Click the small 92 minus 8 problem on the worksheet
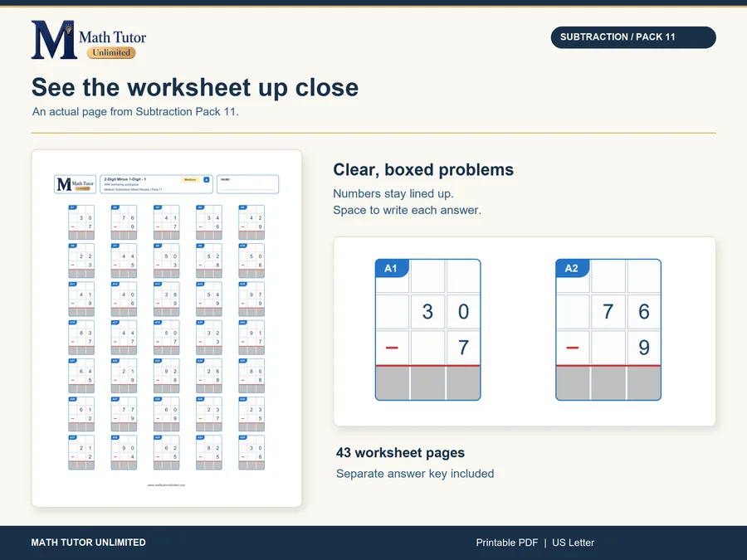 pyautogui.click(x=166, y=376)
